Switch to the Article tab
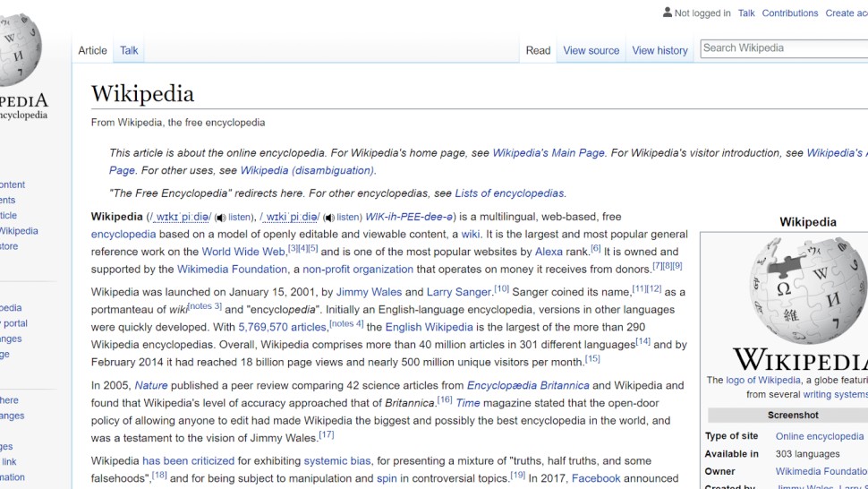 92,50
